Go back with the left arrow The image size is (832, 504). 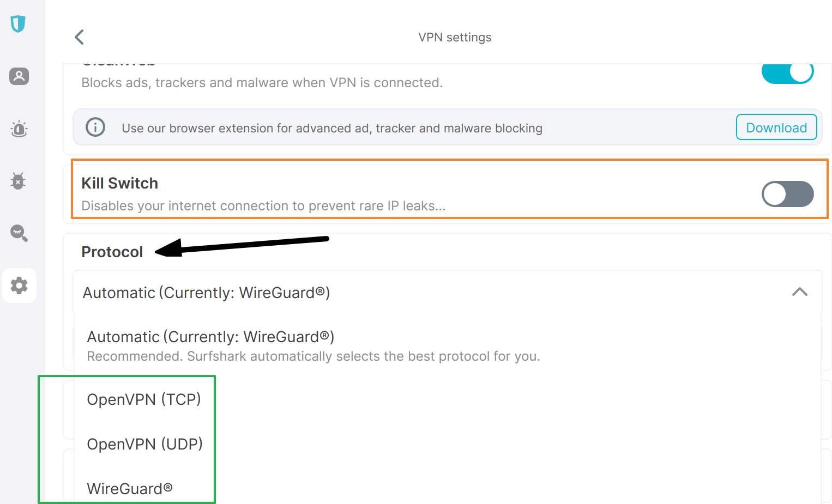80,37
